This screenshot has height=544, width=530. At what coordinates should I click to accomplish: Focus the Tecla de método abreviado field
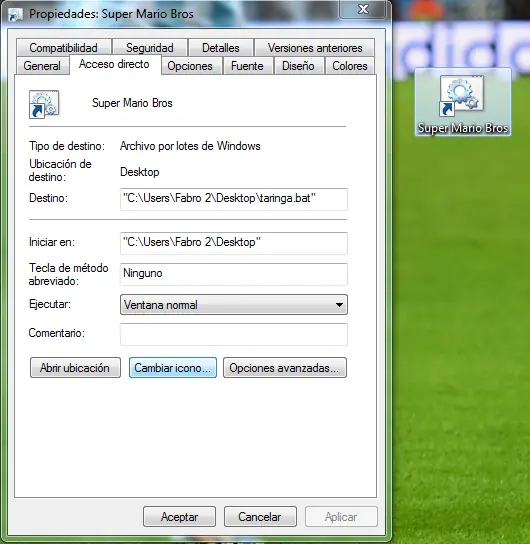point(234,274)
